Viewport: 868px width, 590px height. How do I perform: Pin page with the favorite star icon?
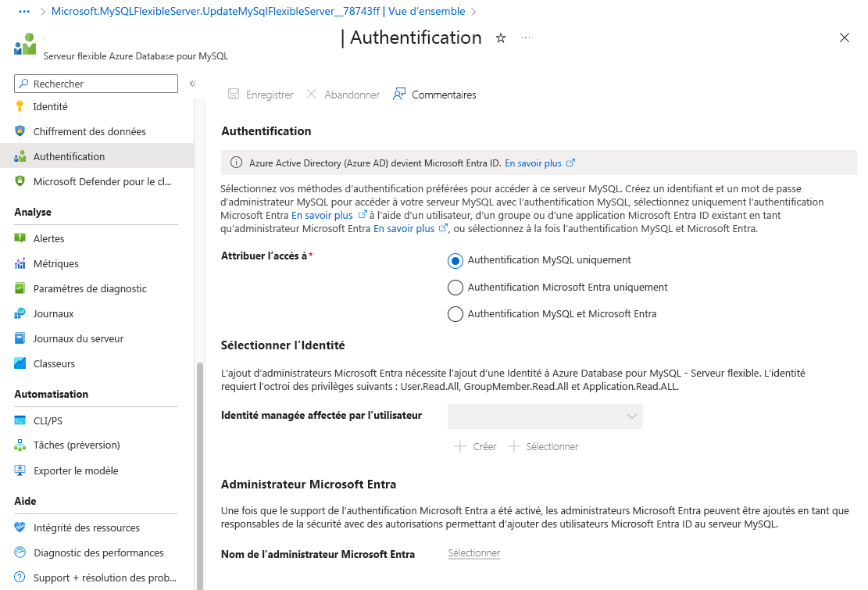[x=501, y=38]
